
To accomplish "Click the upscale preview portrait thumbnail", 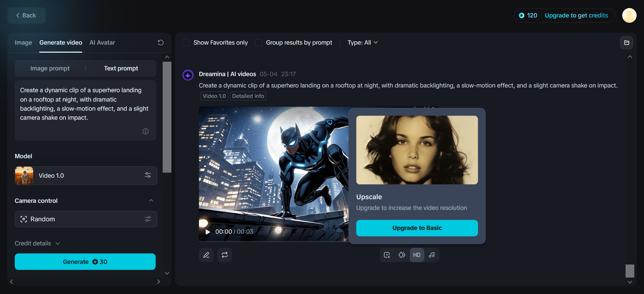I will [x=417, y=150].
